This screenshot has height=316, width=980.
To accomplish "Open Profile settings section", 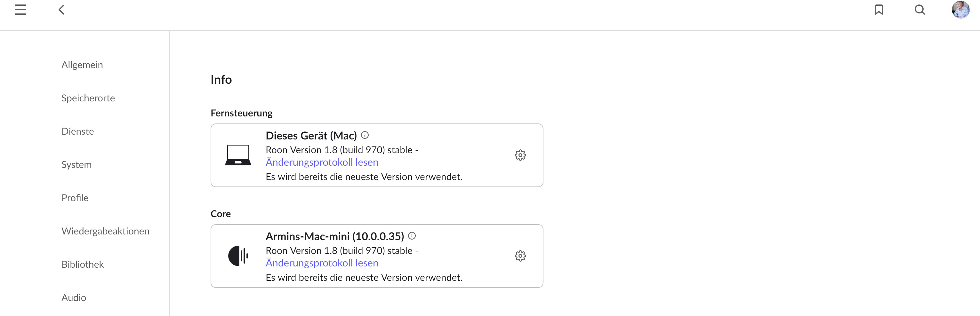I will click(x=75, y=198).
